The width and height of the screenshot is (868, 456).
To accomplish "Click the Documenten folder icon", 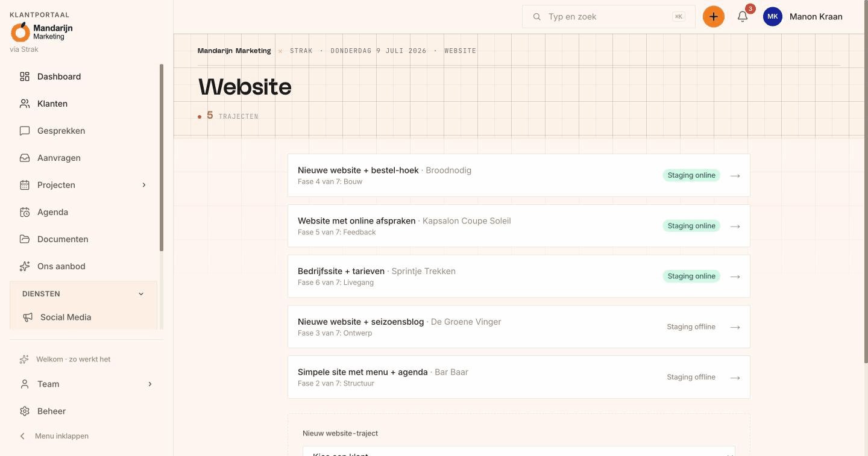I will pyautogui.click(x=25, y=239).
